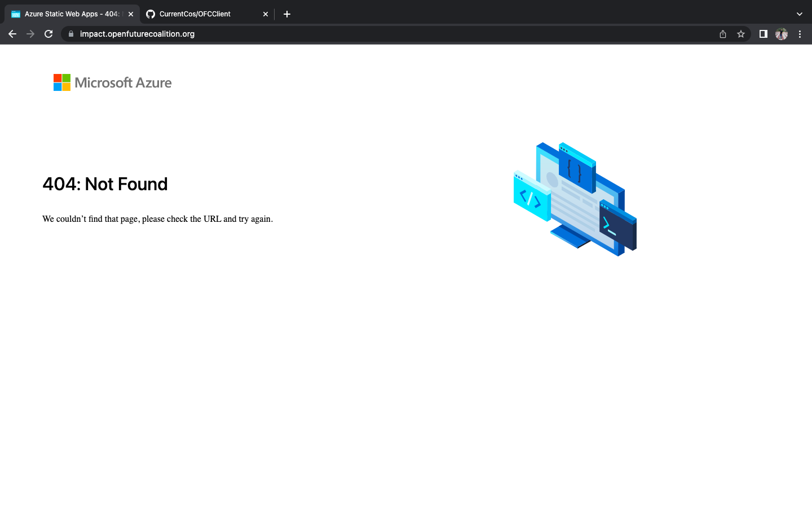View site information via the lock icon
Screen dimensions: 812x508
click(71, 34)
